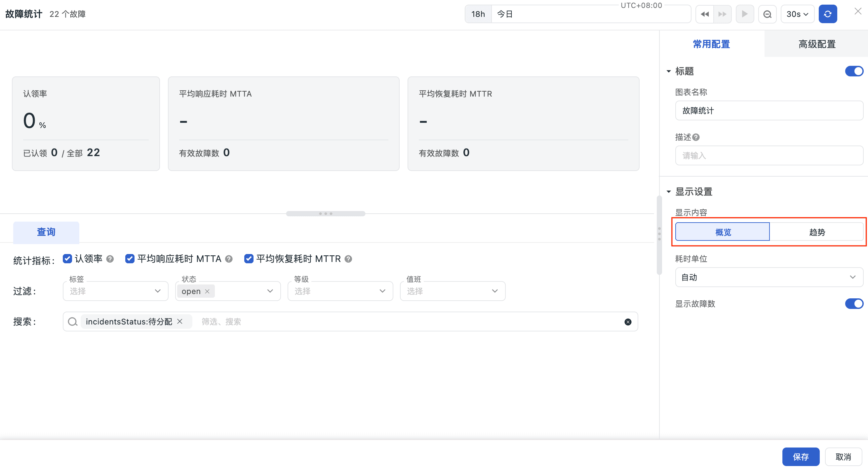
Task: Click help icon beside 平均响应耗时 MTTA checkbox
Action: click(229, 259)
